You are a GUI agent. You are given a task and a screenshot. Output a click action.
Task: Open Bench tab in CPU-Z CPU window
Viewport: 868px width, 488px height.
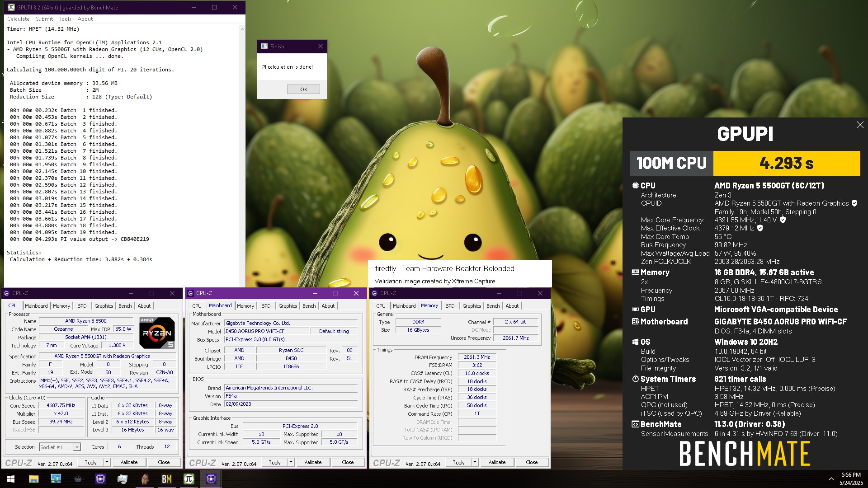pos(125,306)
